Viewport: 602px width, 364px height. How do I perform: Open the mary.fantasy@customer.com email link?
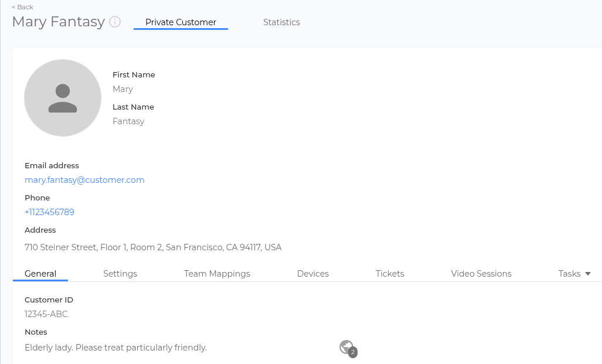coord(84,180)
